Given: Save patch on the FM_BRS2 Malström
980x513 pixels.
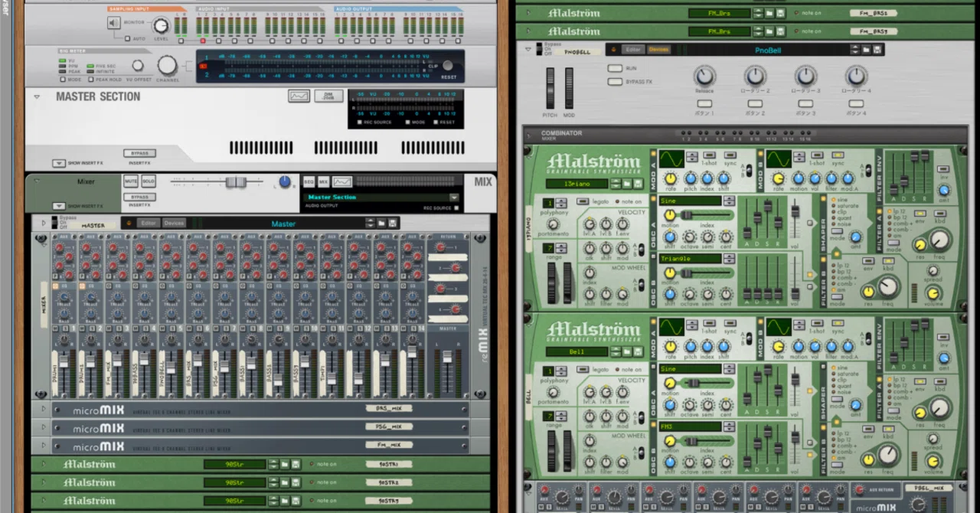Looking at the screenshot, I should point(781,13).
